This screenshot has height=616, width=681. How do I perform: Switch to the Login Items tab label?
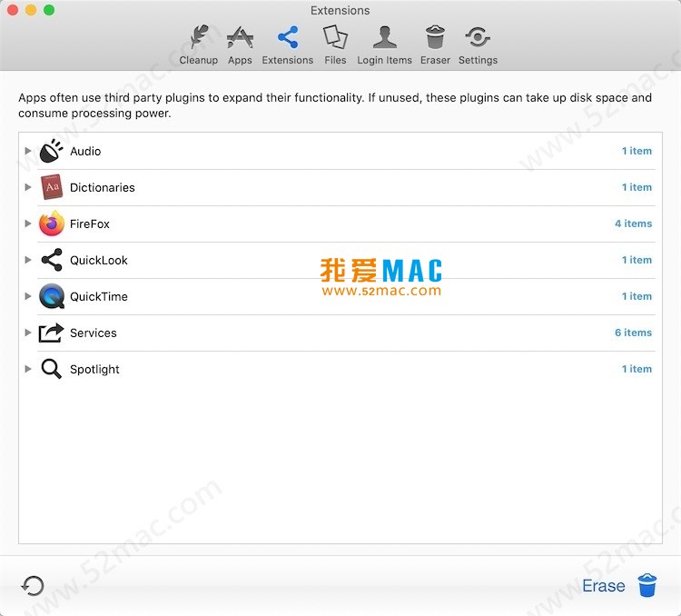coord(384,60)
